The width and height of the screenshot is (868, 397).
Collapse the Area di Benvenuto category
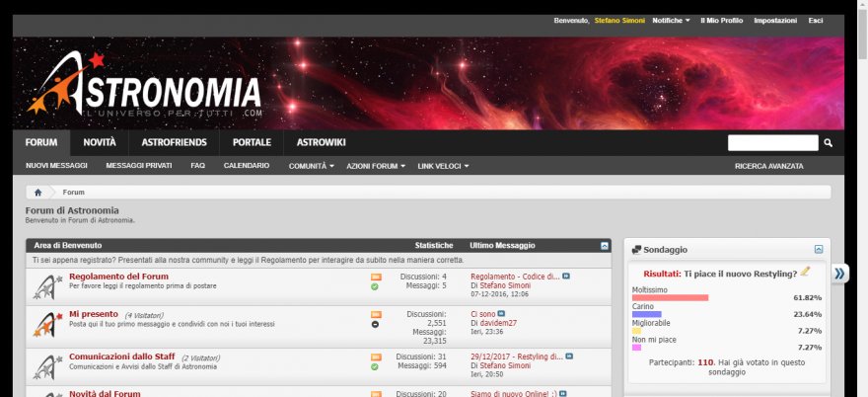(605, 245)
